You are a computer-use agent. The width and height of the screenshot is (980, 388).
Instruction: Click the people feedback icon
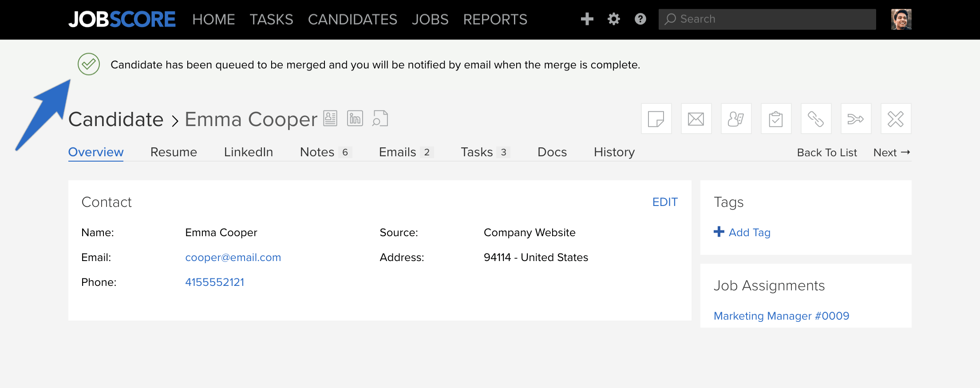[x=736, y=119]
